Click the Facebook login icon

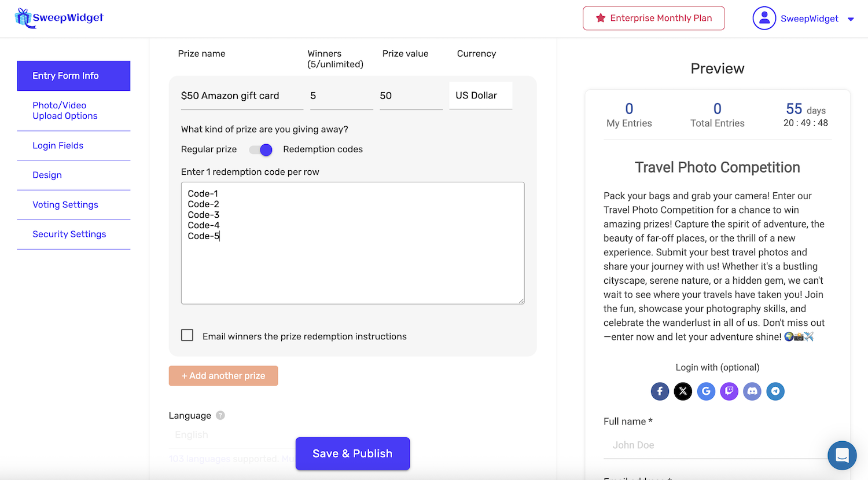point(660,391)
